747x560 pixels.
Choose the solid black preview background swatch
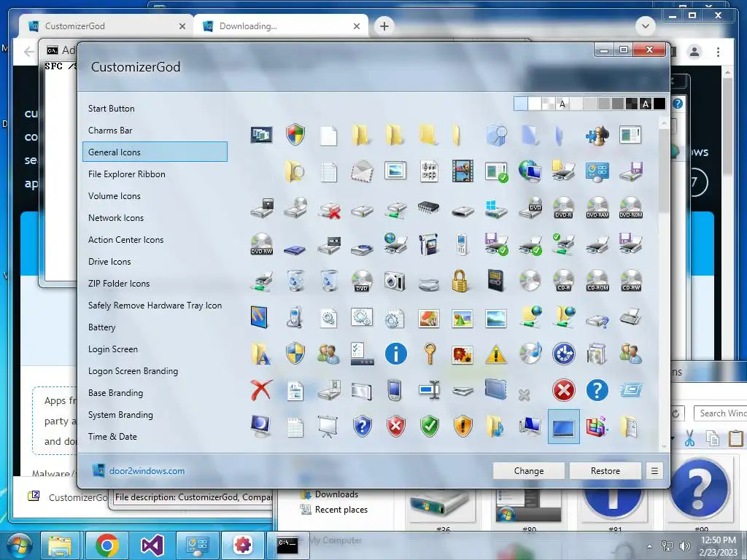[x=659, y=104]
